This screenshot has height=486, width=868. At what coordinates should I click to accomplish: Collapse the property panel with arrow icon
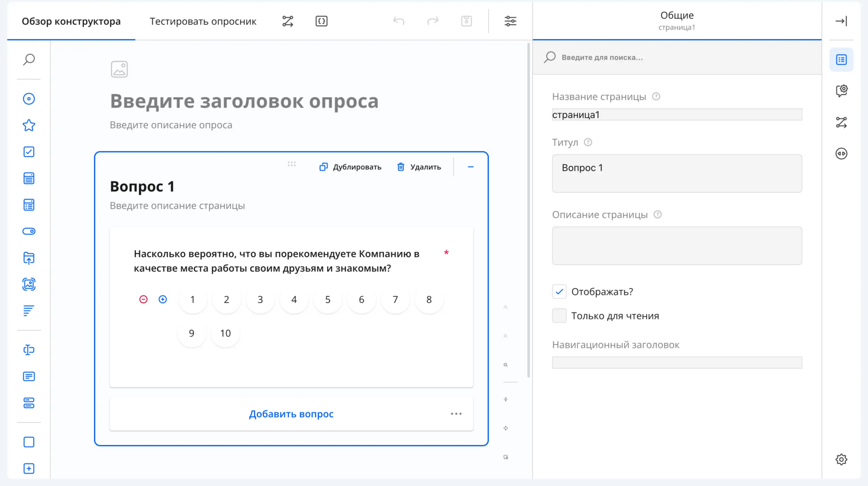(x=841, y=21)
